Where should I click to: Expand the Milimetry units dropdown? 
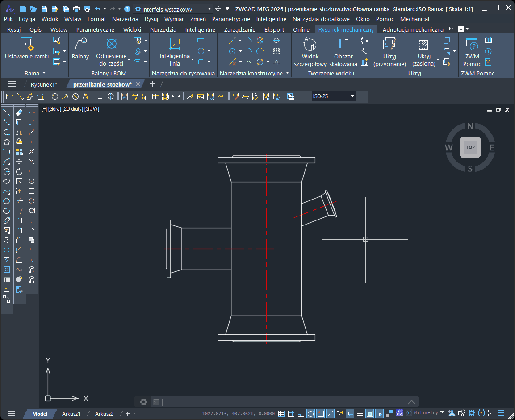442,413
